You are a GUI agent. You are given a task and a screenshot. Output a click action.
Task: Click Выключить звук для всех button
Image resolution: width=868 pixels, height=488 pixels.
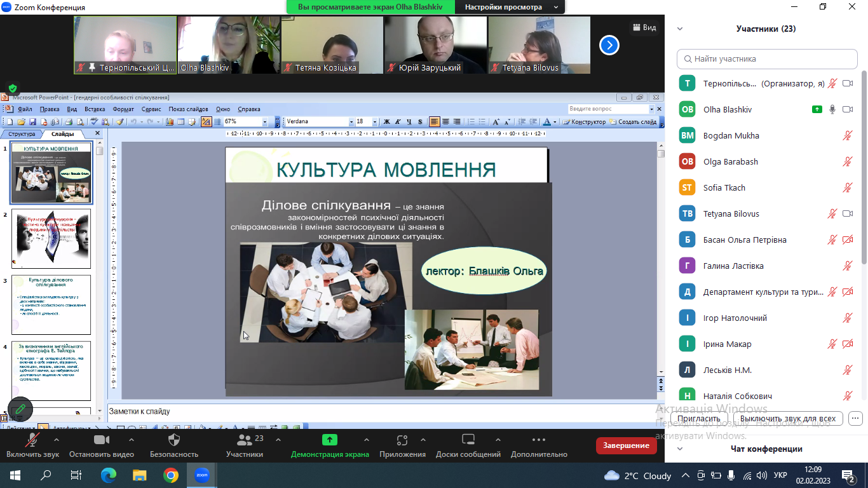788,419
